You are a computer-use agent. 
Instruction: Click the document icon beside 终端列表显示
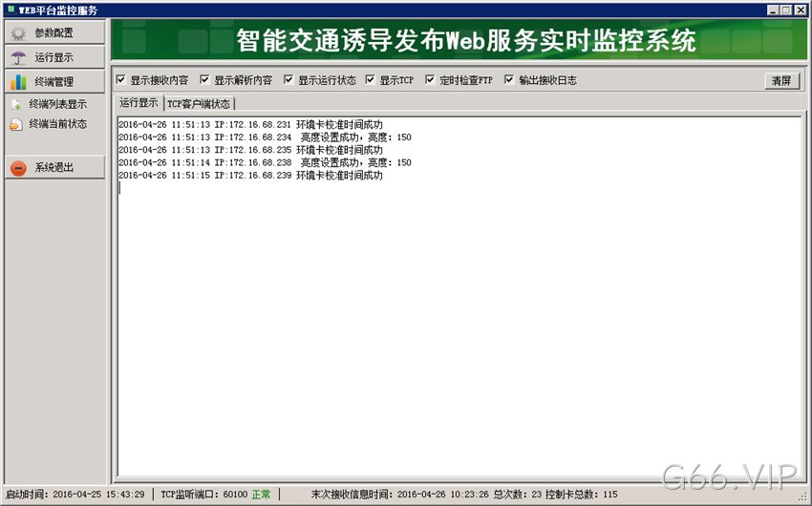[16, 104]
